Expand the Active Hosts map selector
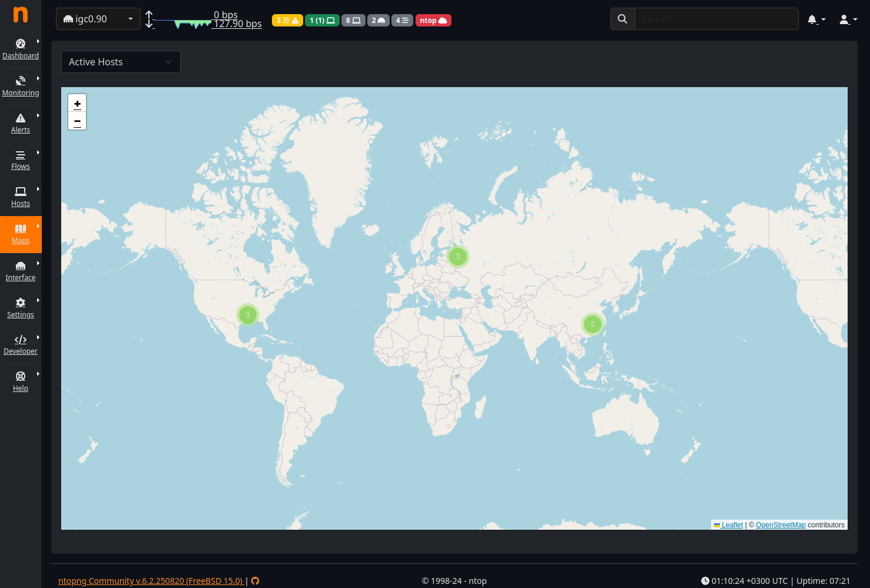The height and width of the screenshot is (588, 870). coord(121,62)
